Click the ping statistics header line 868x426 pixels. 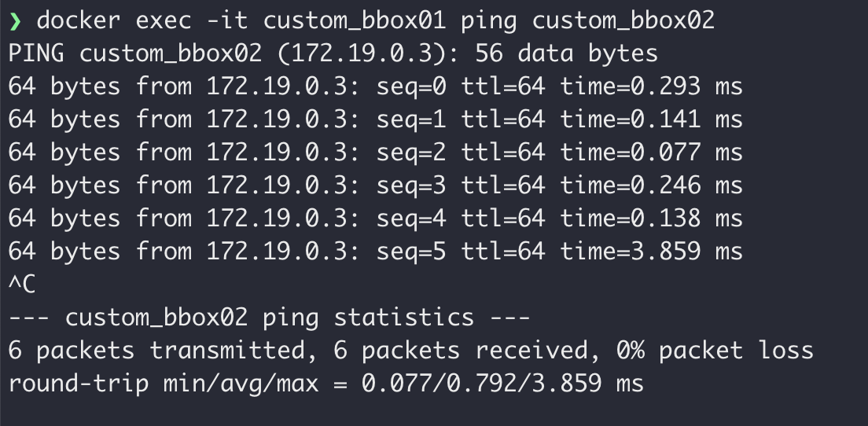coord(269,318)
